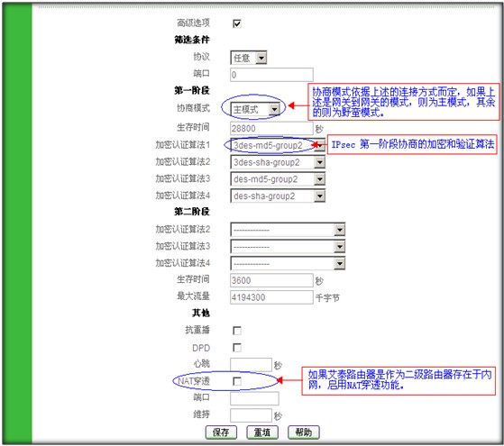Click the first-phase 生存时间 field 28800
This screenshot has height=446, width=504.
pyautogui.click(x=271, y=128)
